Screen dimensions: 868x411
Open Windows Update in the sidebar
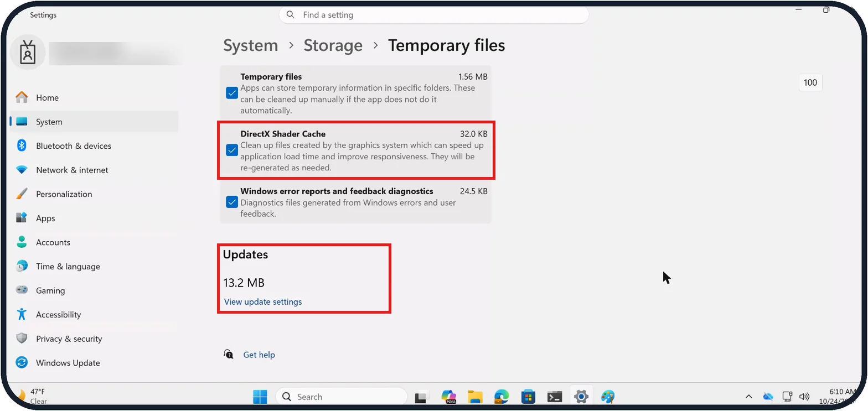94,363
